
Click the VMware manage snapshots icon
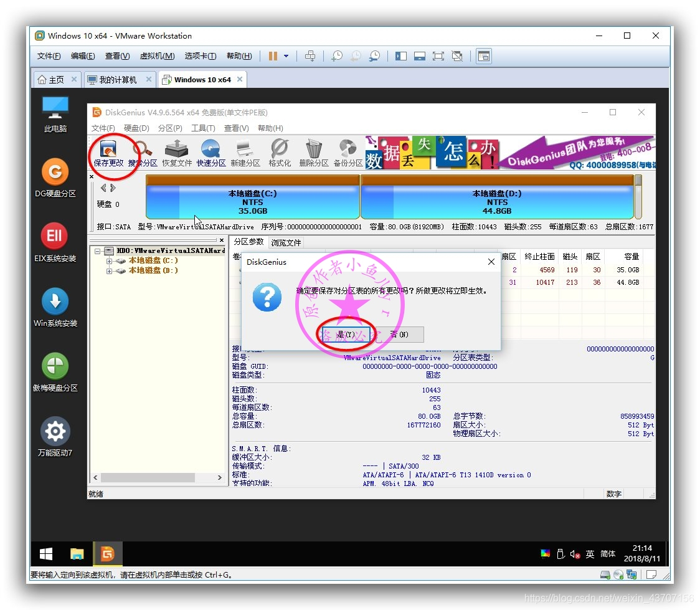pyautogui.click(x=374, y=56)
